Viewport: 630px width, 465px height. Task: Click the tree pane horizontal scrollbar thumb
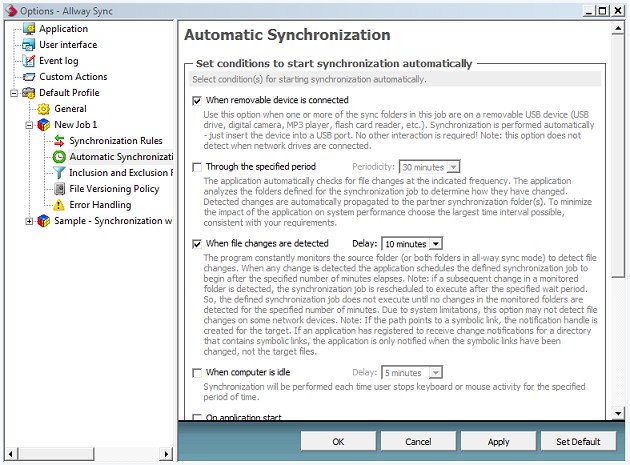(56, 454)
